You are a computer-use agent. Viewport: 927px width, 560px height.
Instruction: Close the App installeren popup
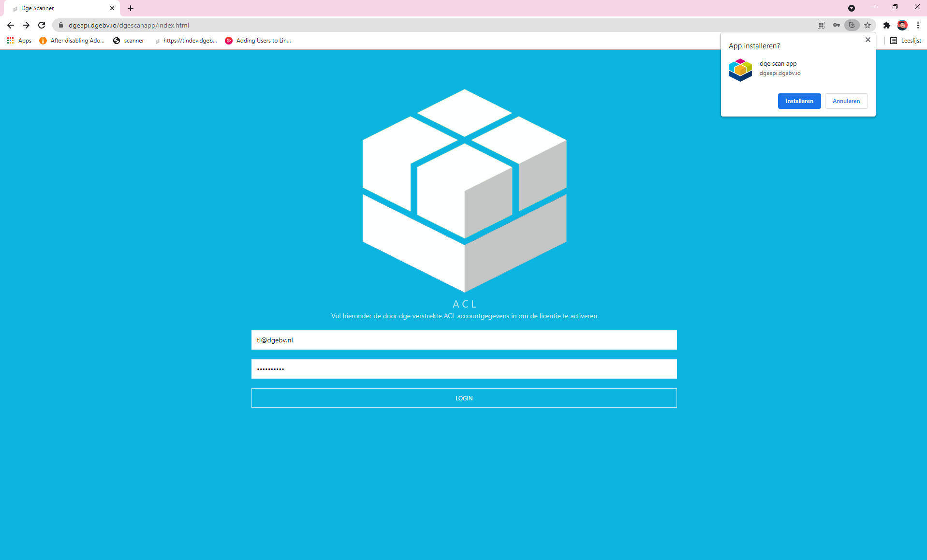[868, 40]
